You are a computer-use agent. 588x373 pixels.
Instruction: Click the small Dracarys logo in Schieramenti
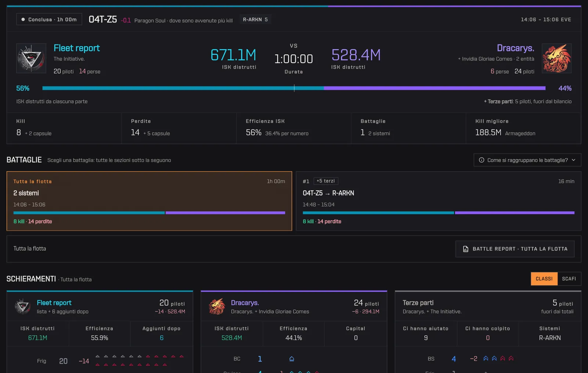coord(217,306)
